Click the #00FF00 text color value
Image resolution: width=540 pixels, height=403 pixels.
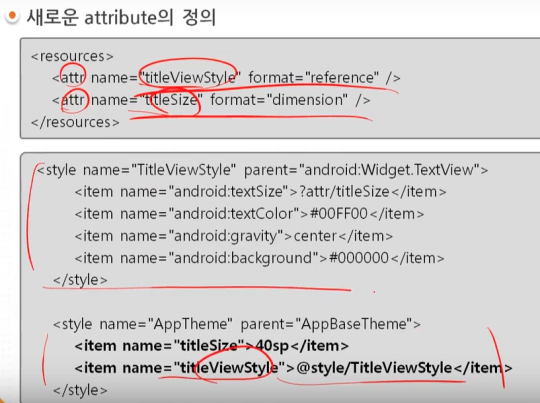[x=339, y=214]
